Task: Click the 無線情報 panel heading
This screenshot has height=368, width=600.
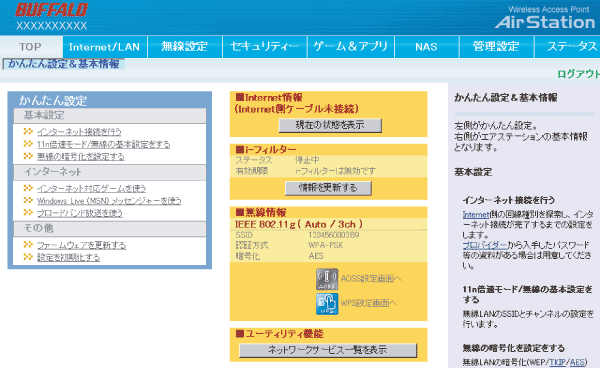Action: coord(261,212)
